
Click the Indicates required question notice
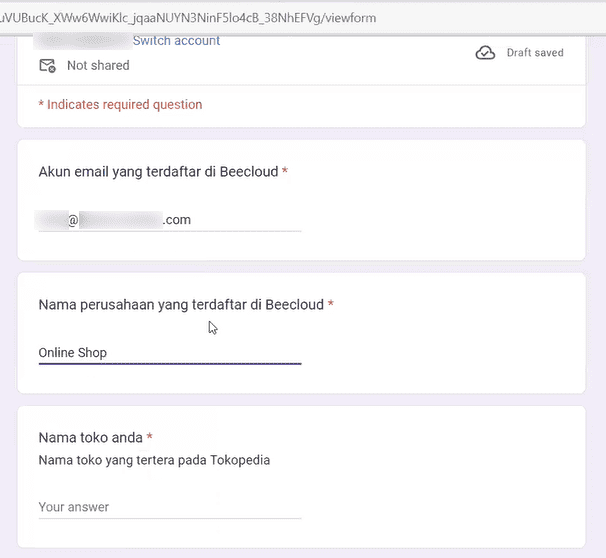[x=120, y=105]
